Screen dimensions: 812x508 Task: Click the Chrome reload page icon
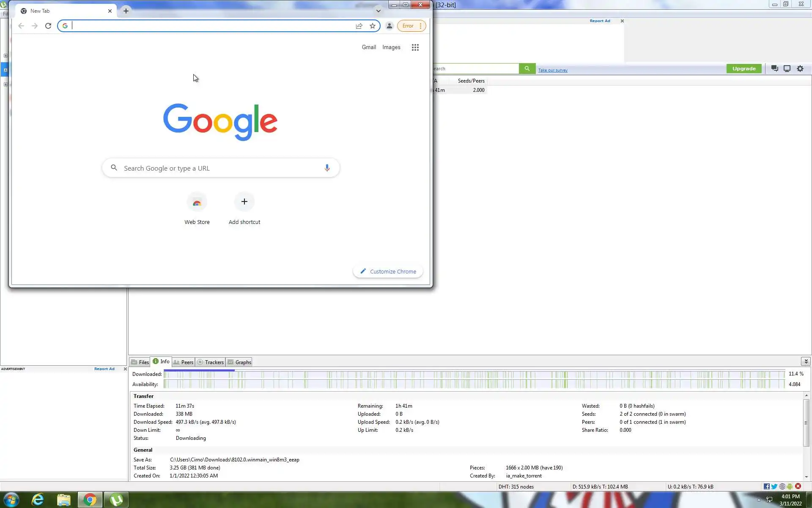[x=48, y=26]
